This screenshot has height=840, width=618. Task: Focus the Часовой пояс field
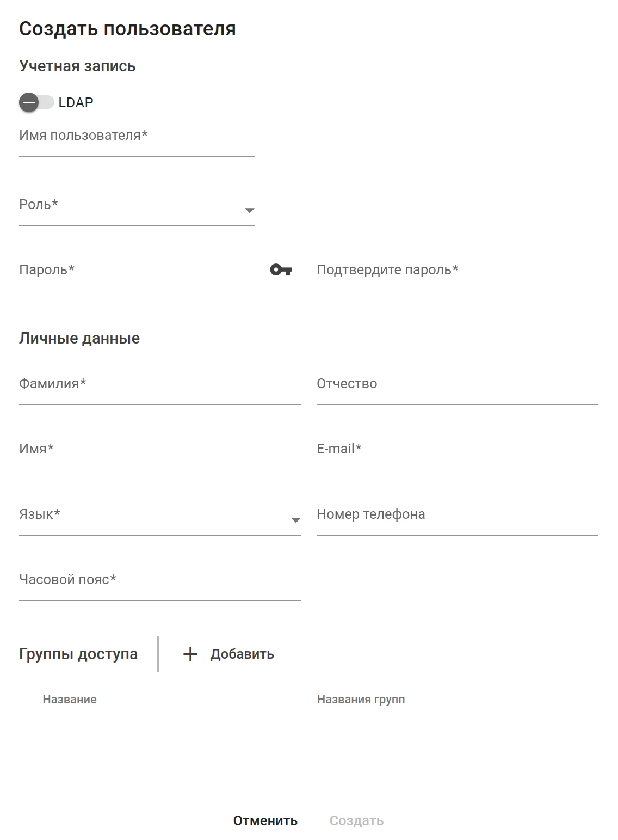159,585
